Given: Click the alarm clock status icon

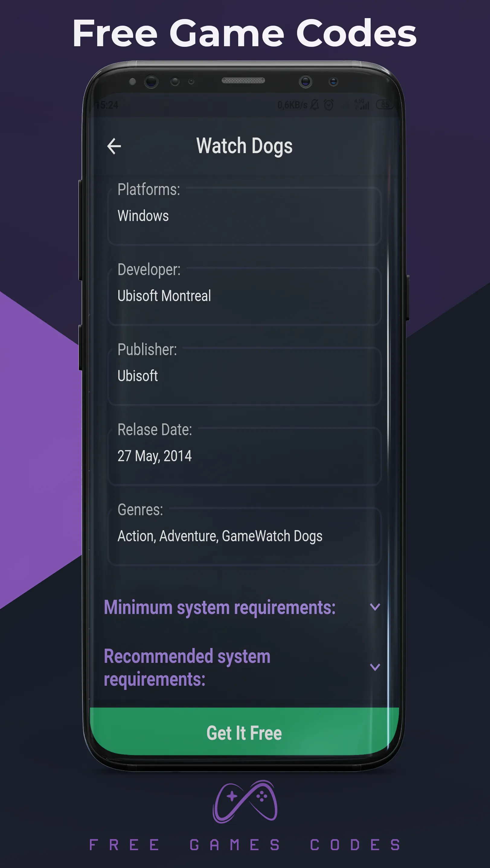Looking at the screenshot, I should coord(329,105).
